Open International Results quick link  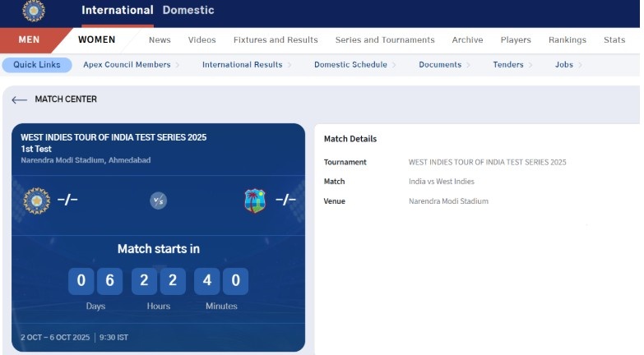(243, 65)
